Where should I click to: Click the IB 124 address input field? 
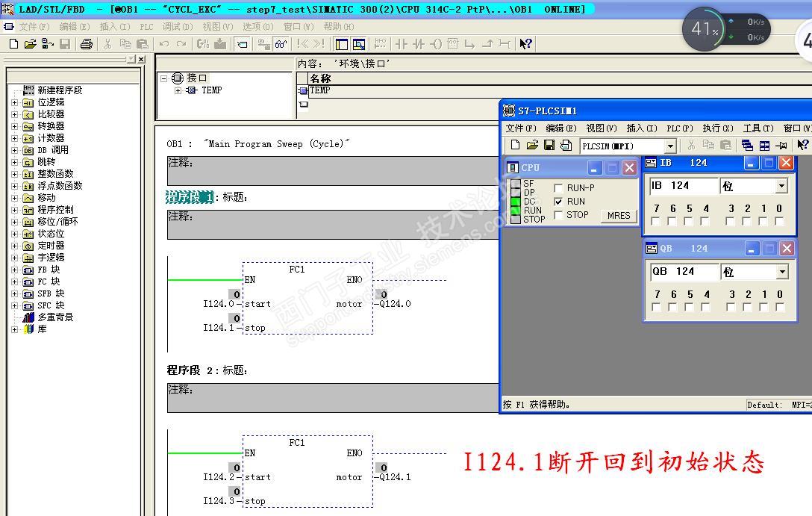coord(684,185)
